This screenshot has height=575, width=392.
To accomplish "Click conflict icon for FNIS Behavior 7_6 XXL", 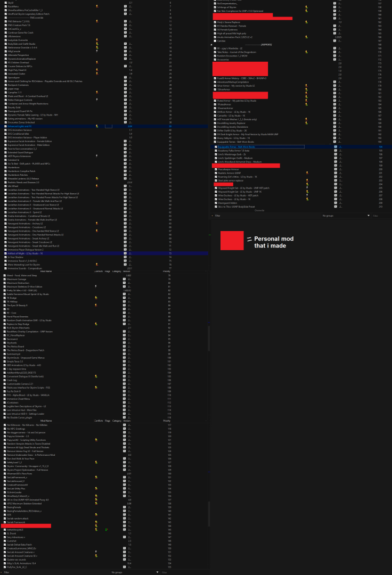I will click(x=97, y=21).
